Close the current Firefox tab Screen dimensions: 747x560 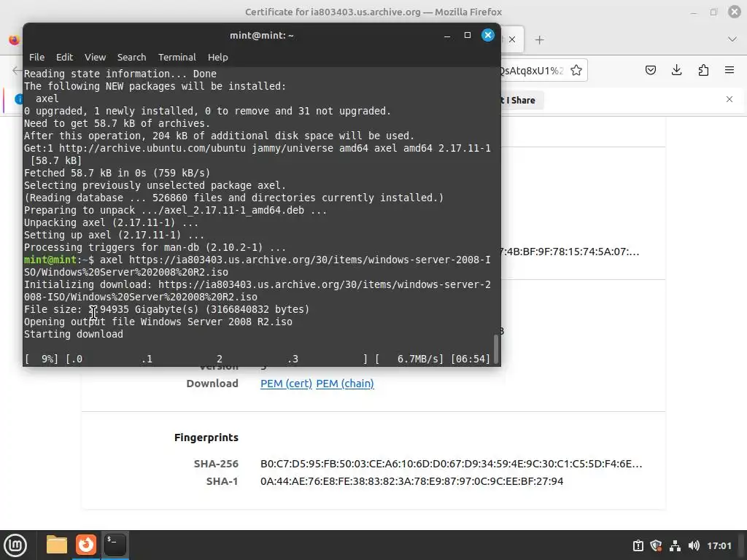512,39
